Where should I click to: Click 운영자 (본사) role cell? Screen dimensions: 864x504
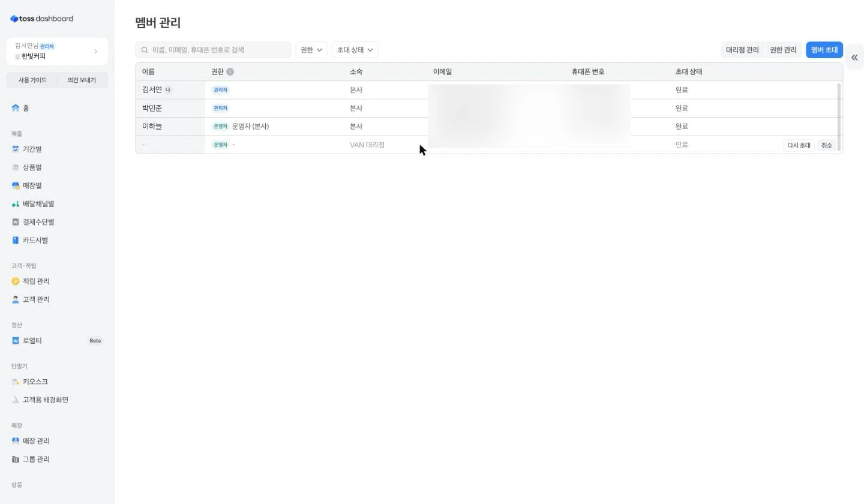coord(250,127)
